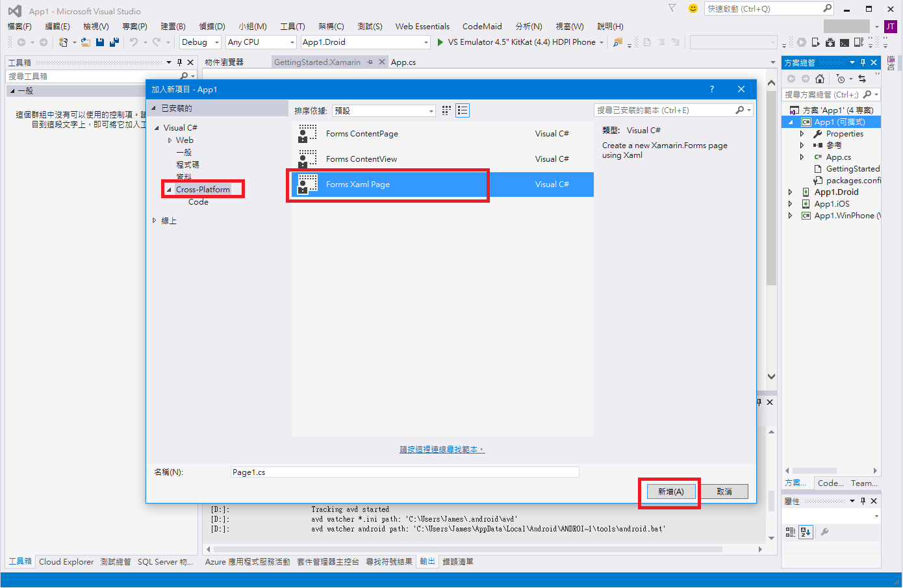903x588 pixels.
Task: Click the categorized view icon in Properties panel
Action: [x=791, y=532]
